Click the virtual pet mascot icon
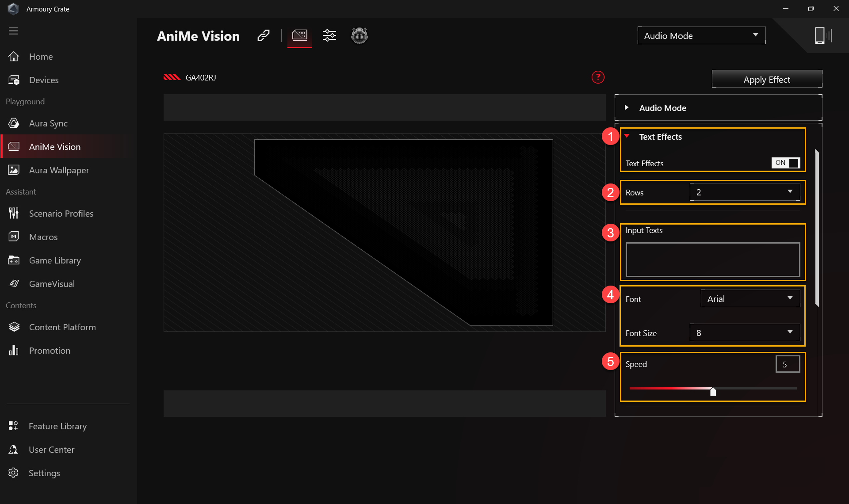This screenshot has width=849, height=504. click(359, 35)
